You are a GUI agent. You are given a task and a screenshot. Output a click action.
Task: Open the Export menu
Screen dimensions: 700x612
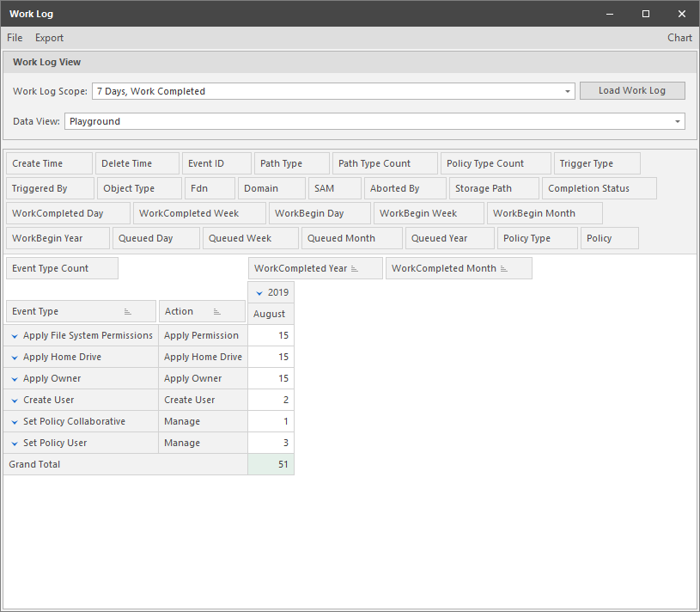49,38
